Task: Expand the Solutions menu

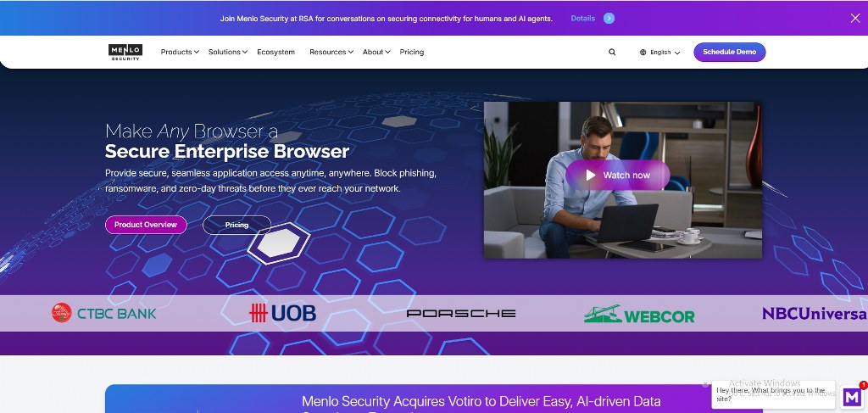Action: pos(227,52)
